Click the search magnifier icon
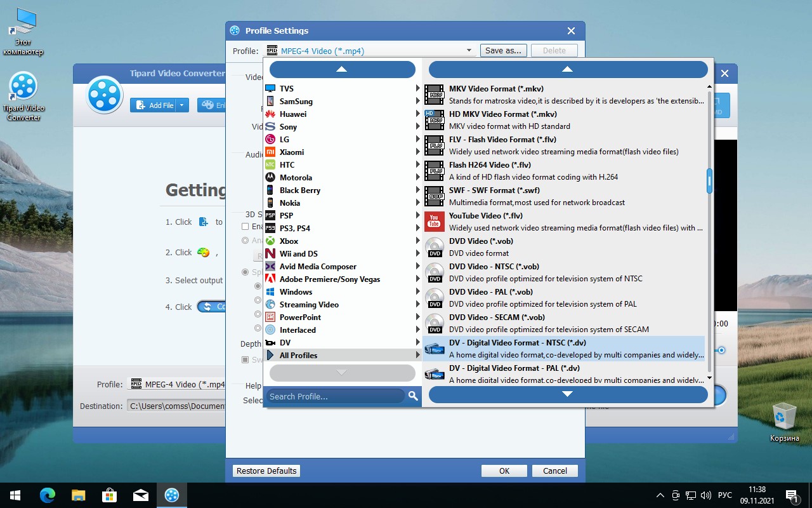 [413, 396]
